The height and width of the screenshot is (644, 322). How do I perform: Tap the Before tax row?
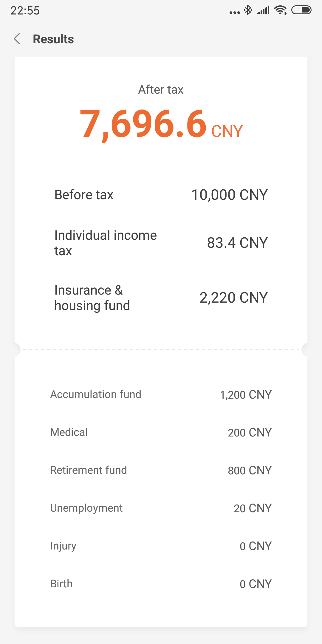[161, 195]
